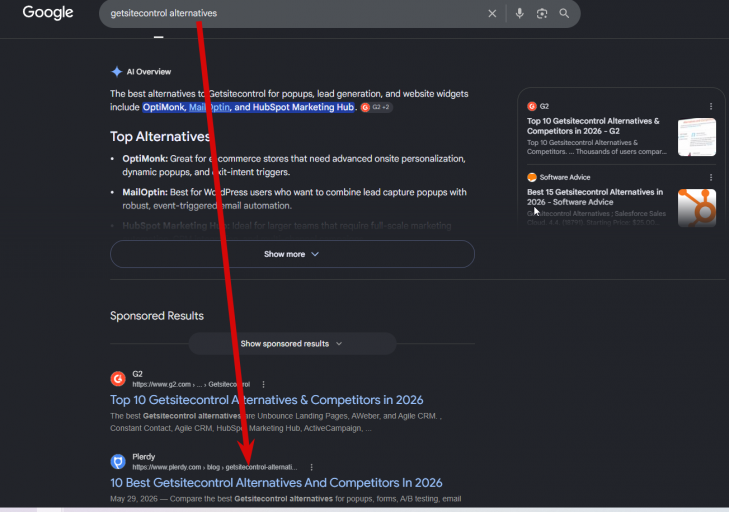Expand Show sponsored results dropdown
729x512 pixels.
(x=292, y=344)
